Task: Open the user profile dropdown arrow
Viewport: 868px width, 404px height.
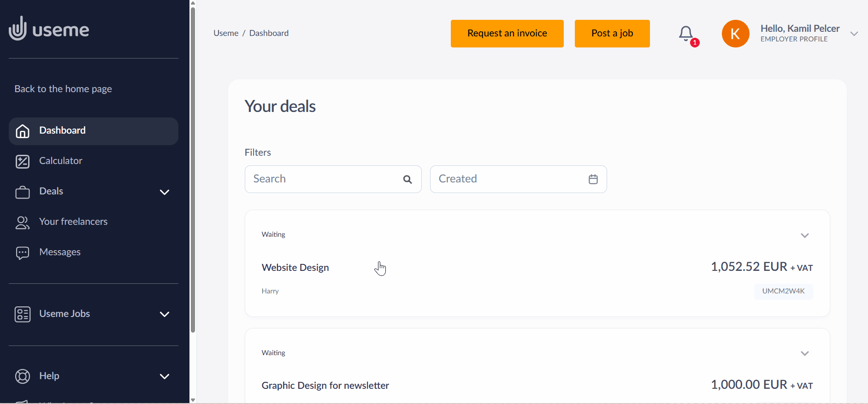Action: [x=854, y=34]
